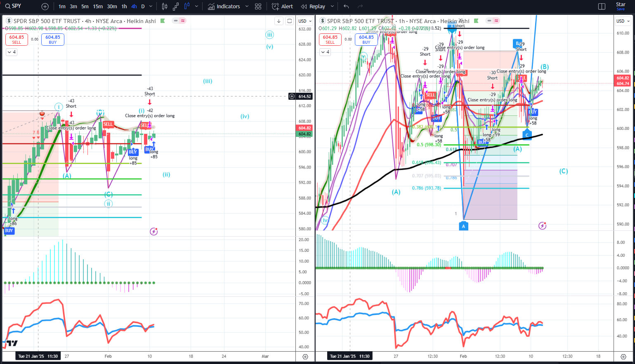The width and height of the screenshot is (635, 364).
Task: Select the 5m timeframe
Action: [x=85, y=7]
